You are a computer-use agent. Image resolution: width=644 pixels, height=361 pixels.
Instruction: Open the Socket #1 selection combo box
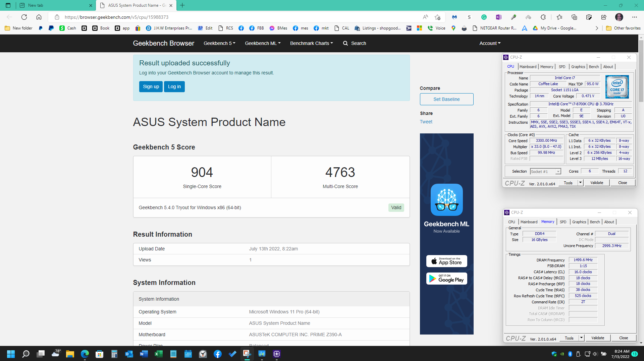(x=545, y=172)
